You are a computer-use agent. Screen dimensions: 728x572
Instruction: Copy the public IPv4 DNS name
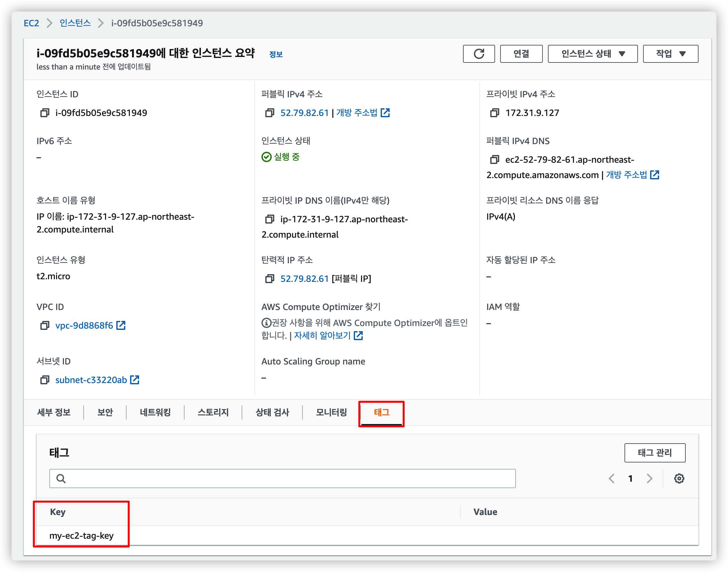(494, 160)
